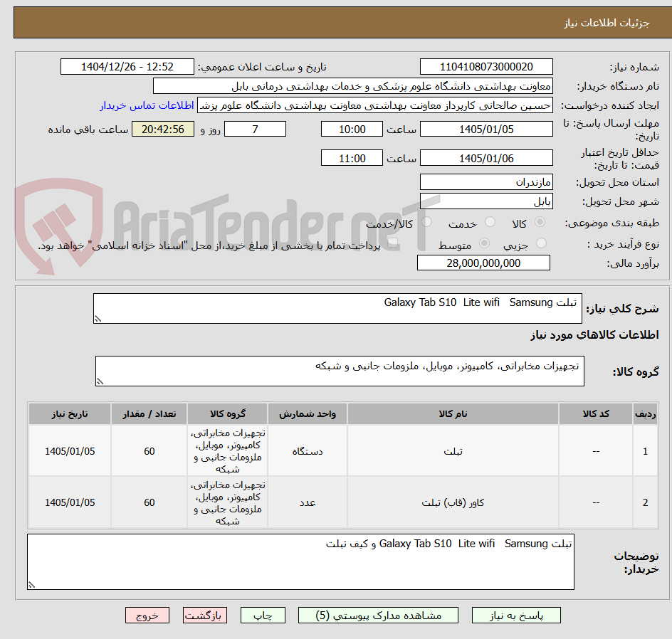Click the نام دستگاه خریدار field

pyautogui.click(x=352, y=86)
